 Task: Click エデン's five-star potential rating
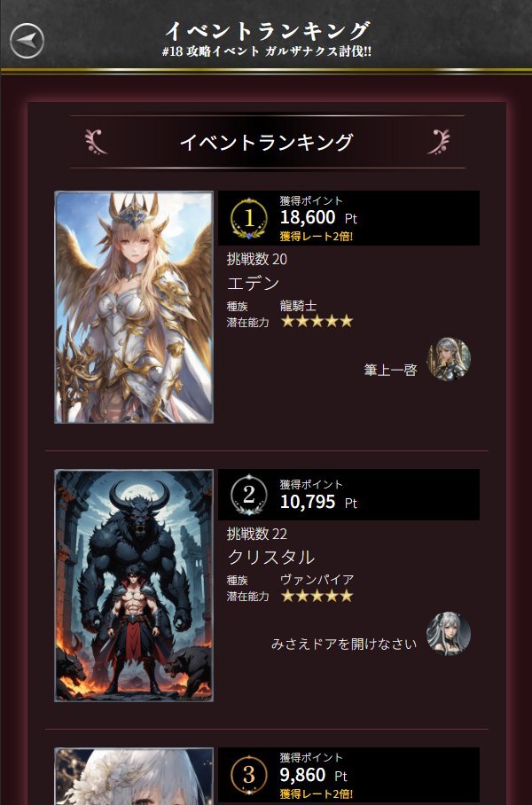317,322
